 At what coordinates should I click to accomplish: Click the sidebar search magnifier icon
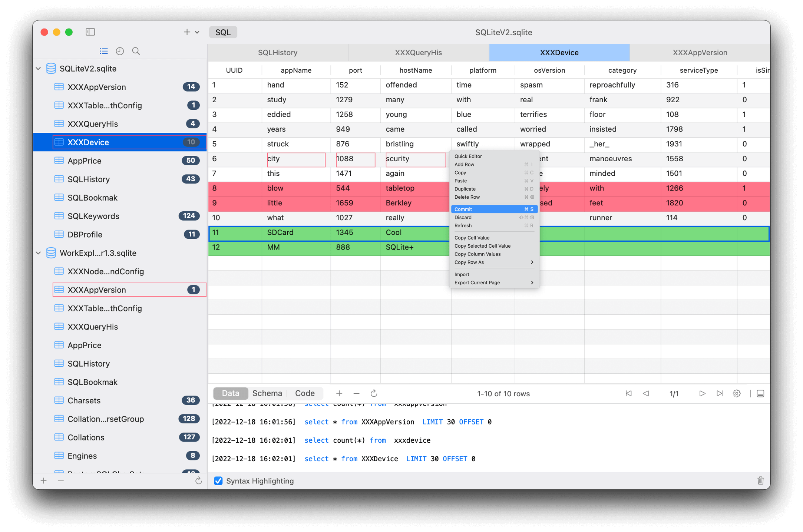(x=136, y=51)
